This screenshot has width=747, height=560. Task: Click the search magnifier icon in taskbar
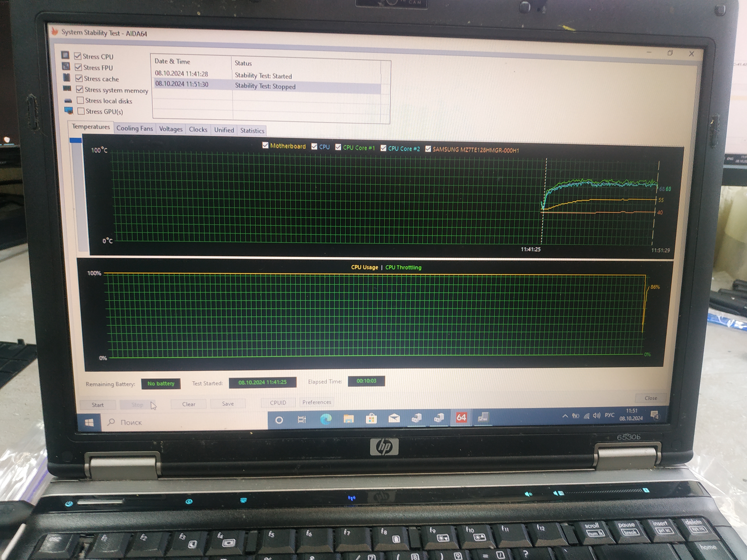coord(111,422)
